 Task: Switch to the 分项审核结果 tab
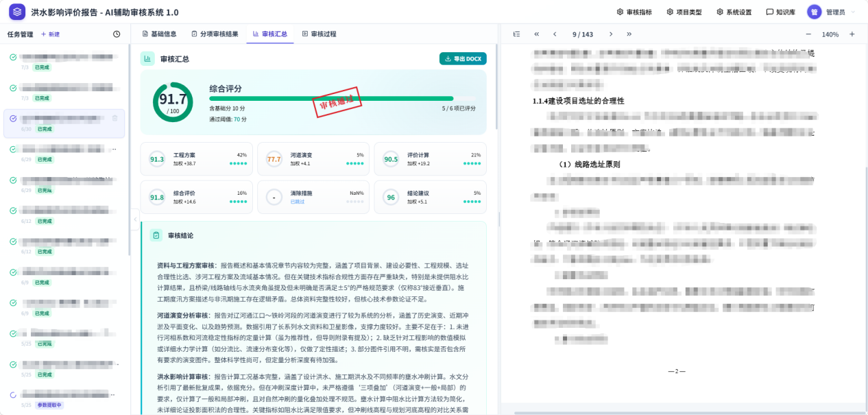click(x=215, y=34)
